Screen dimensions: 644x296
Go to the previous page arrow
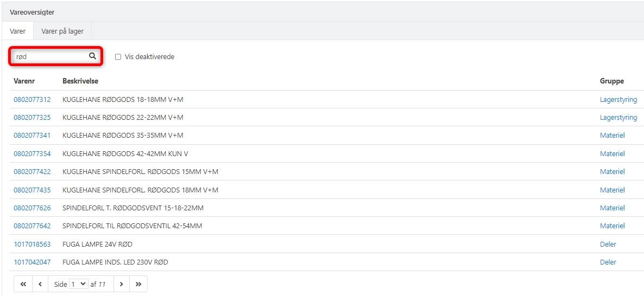[x=41, y=284]
